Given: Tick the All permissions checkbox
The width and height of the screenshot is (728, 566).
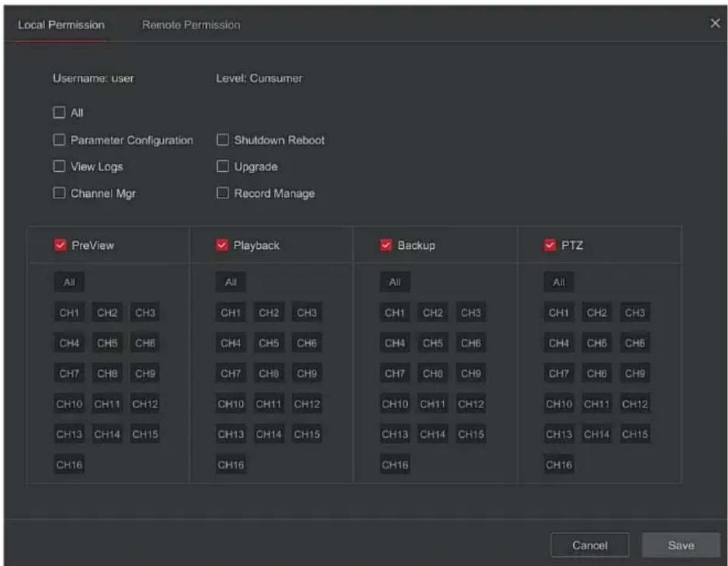Looking at the screenshot, I should pos(59,112).
